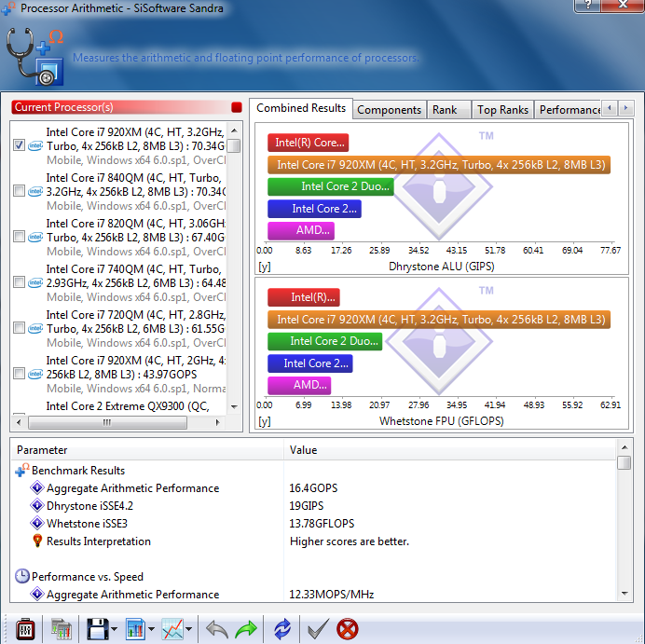Image resolution: width=645 pixels, height=644 pixels.
Task: Refresh results with blue circular arrows
Action: click(282, 629)
